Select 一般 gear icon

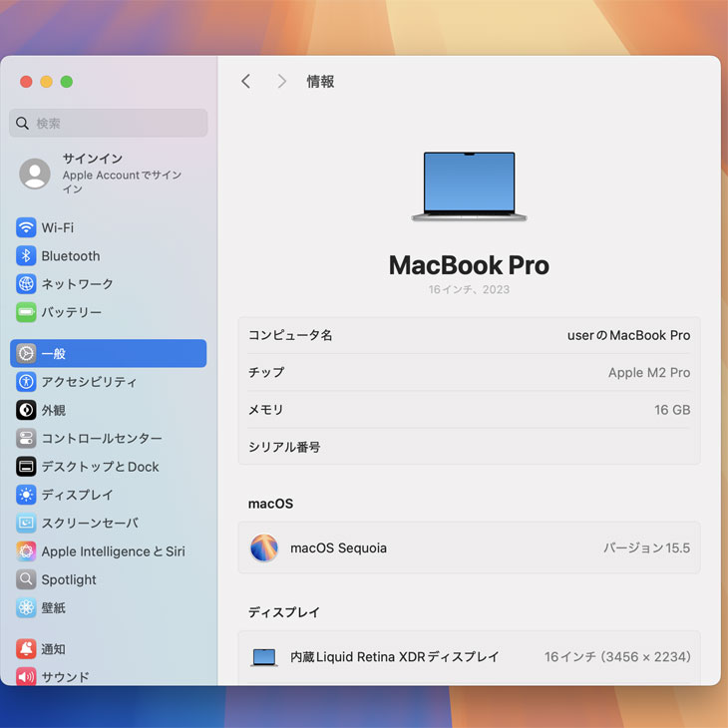[x=26, y=353]
